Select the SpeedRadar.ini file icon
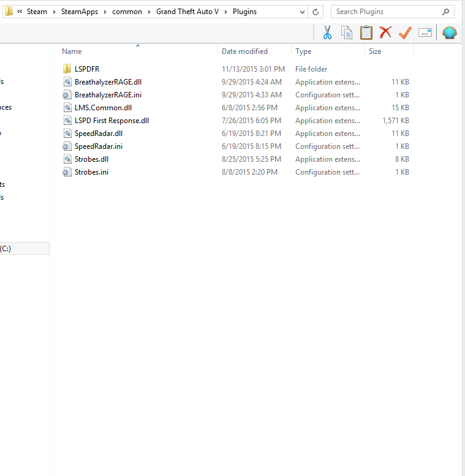 (67, 146)
